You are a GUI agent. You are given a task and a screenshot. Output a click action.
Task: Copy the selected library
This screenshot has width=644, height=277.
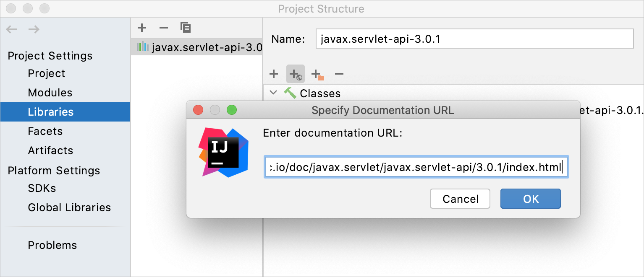pos(186,28)
